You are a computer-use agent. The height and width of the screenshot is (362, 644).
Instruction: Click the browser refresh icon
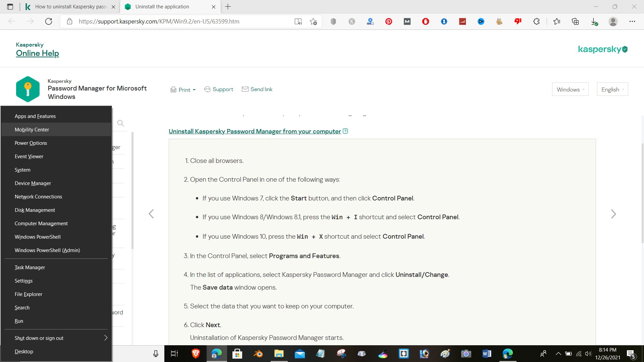click(x=49, y=21)
